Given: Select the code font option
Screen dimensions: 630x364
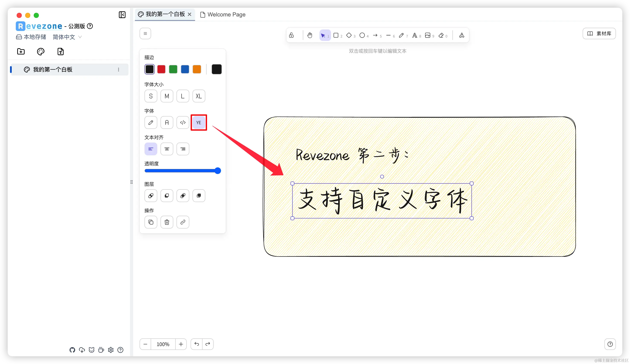Looking at the screenshot, I should pyautogui.click(x=183, y=122).
